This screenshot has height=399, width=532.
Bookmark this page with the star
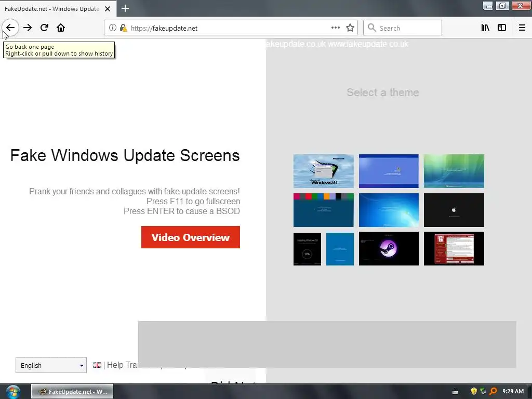point(350,28)
